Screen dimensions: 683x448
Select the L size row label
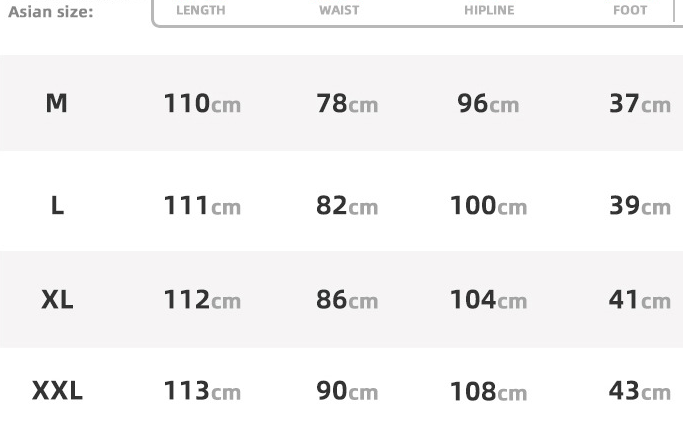[57, 206]
